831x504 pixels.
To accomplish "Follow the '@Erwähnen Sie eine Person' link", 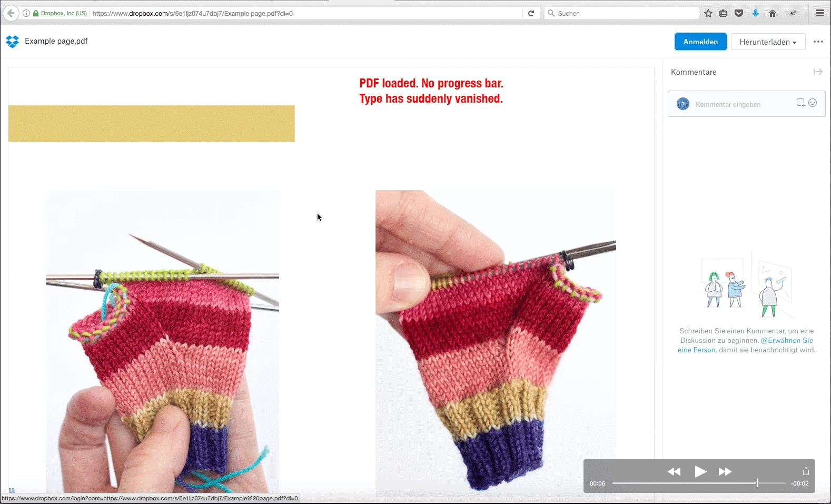I will [x=745, y=345].
